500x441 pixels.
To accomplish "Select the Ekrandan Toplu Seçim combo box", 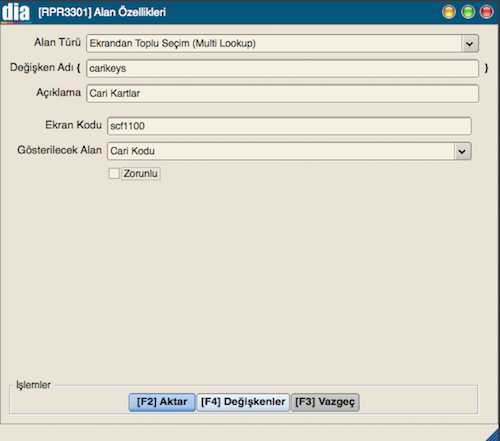I will point(282,44).
